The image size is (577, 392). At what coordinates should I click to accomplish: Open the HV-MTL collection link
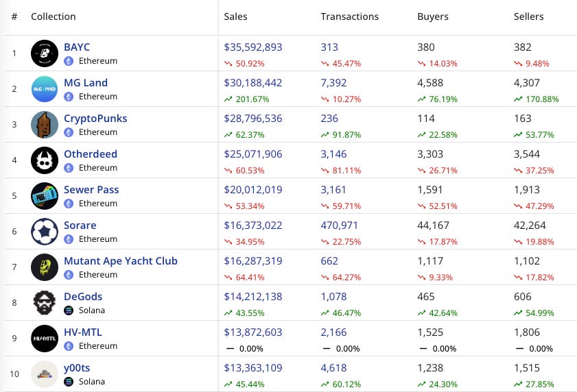point(83,332)
